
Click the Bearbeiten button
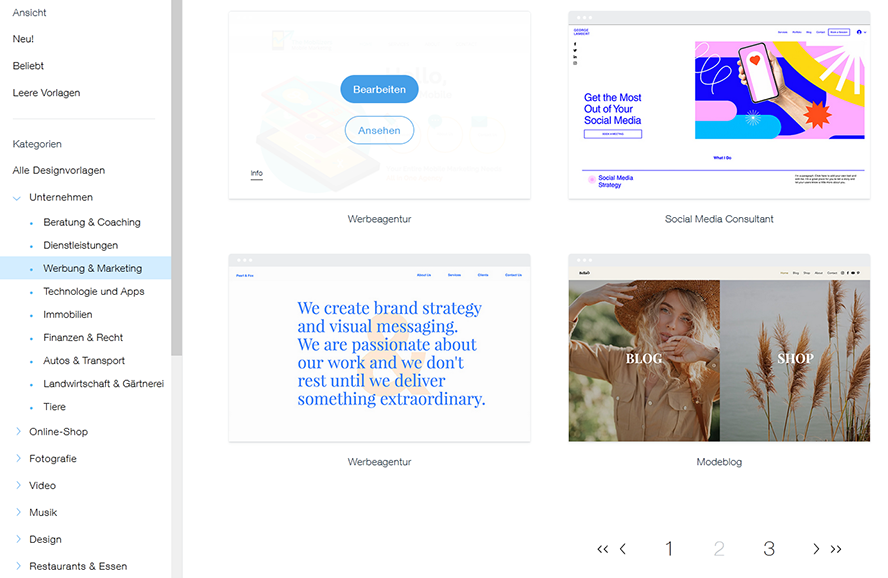[379, 89]
